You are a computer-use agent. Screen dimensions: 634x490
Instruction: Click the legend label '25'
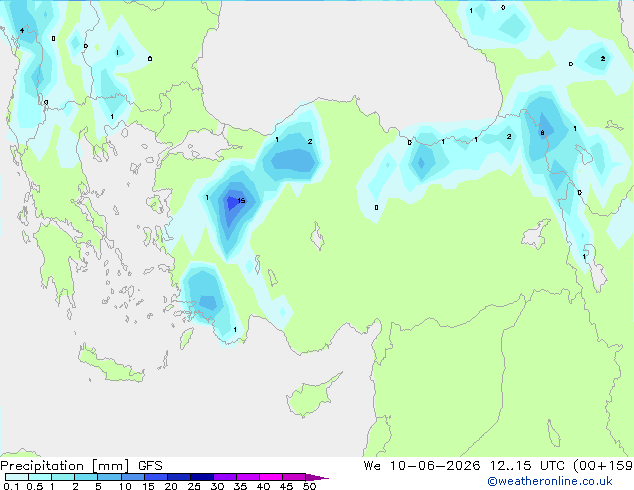194,486
